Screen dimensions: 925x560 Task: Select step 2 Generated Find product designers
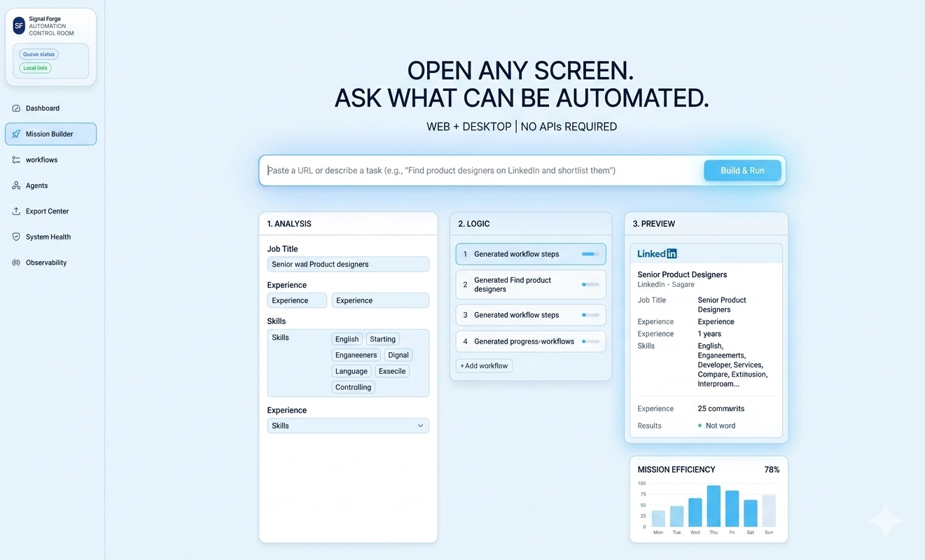coord(531,285)
